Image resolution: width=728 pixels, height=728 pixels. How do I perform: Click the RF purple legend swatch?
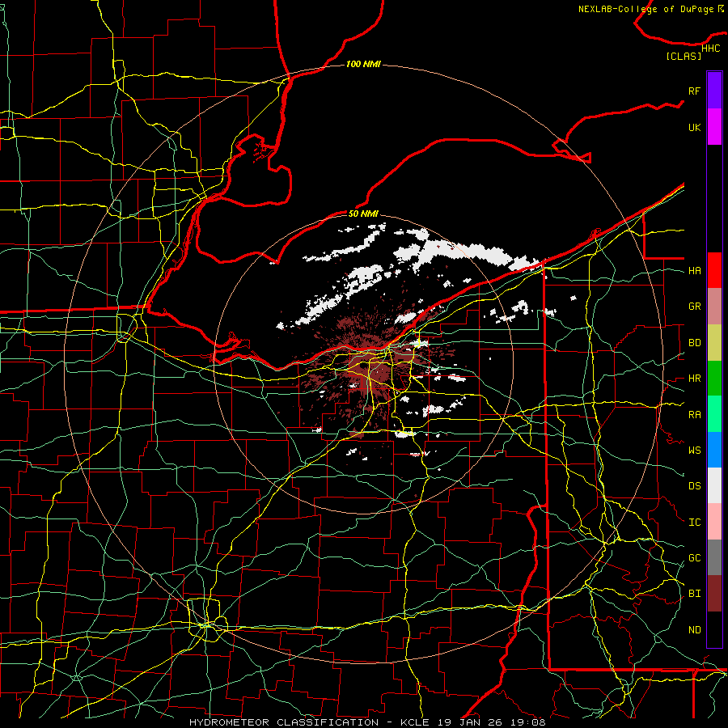click(x=714, y=91)
